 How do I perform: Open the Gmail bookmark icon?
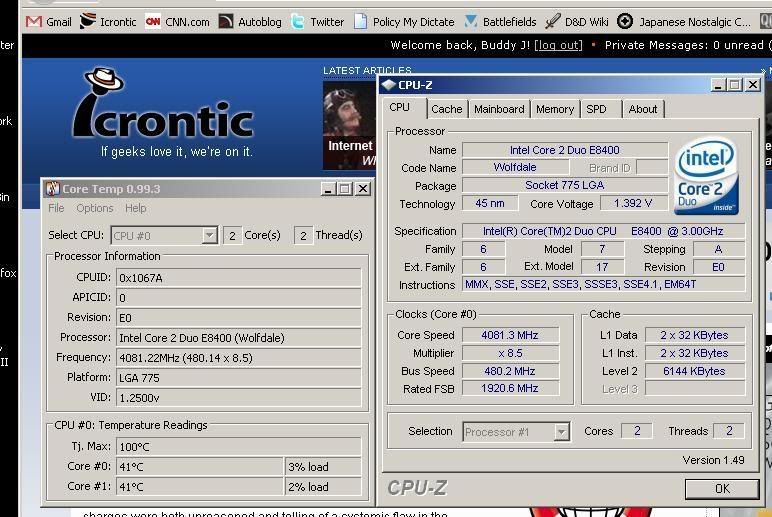(33, 22)
